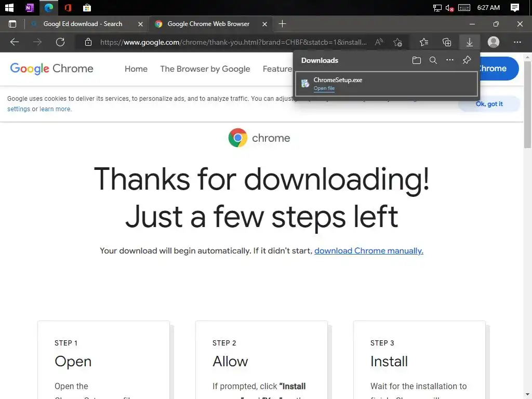532x399 pixels.
Task: Launch OneNote from the taskbar
Action: tap(30, 7)
